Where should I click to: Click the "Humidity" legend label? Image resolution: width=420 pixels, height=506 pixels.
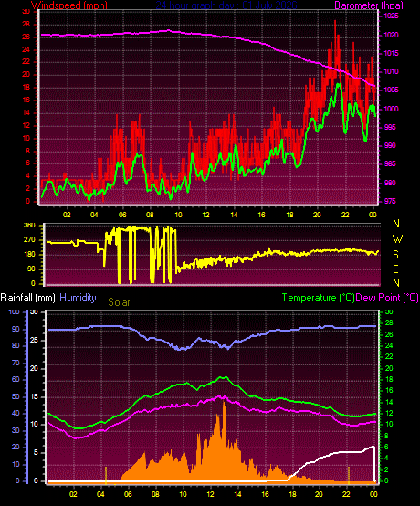click(x=78, y=298)
